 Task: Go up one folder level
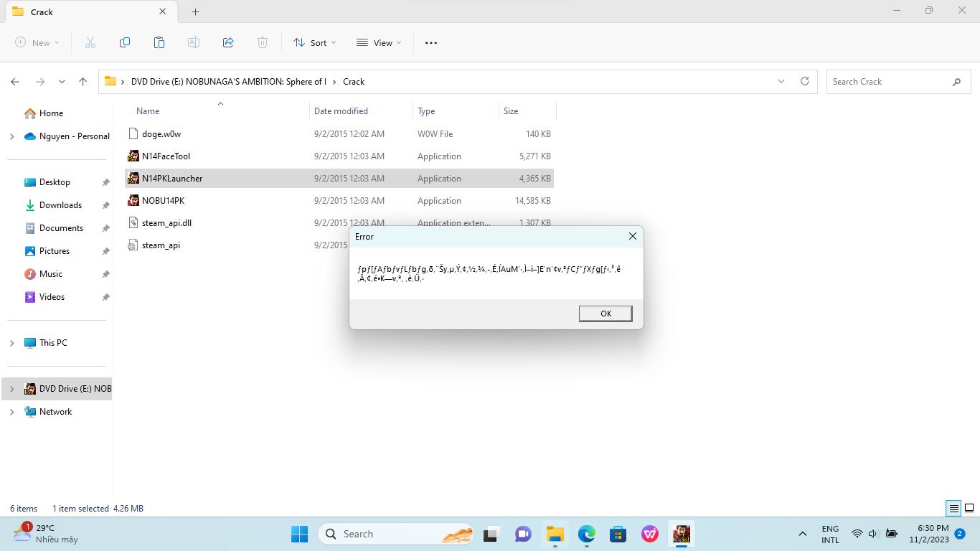83,82
